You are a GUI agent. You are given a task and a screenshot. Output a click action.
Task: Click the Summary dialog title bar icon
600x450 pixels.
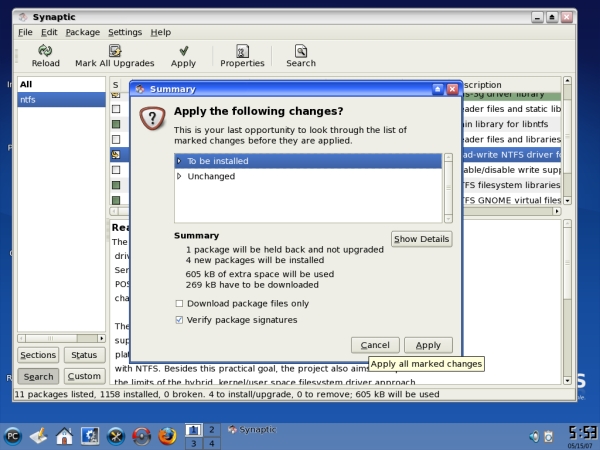click(140, 89)
